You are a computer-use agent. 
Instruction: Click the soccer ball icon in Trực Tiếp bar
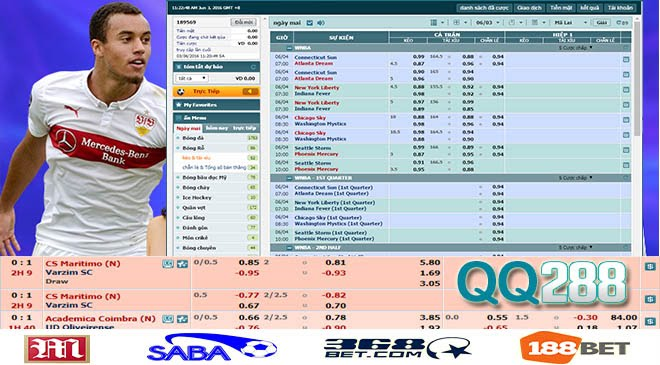click(181, 91)
